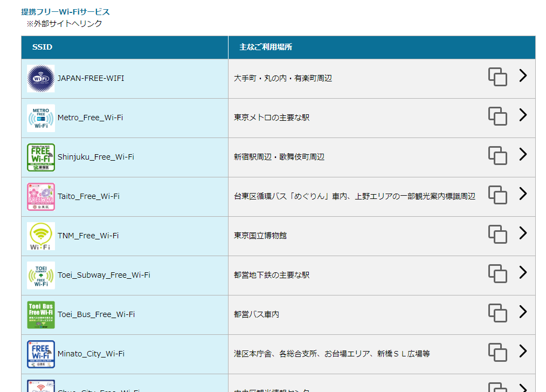Select the Shinjuku_Free_Wi-Fi SSID text
The image size is (546, 392).
pyautogui.click(x=96, y=157)
